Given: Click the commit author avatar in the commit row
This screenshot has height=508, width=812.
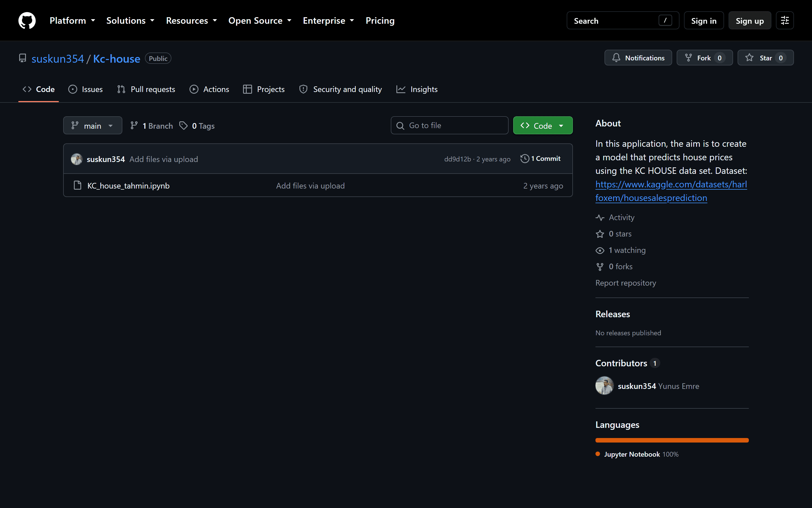Looking at the screenshot, I should (76, 159).
